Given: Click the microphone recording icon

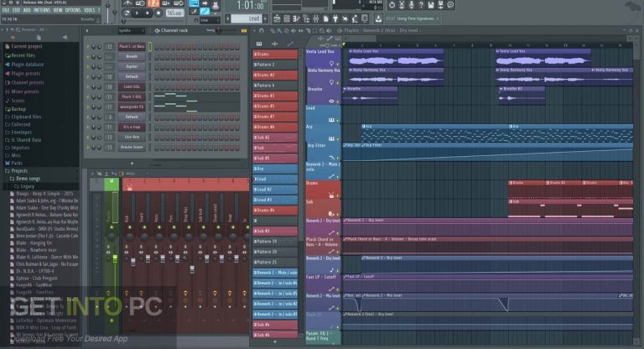Looking at the screenshot, I should click(x=412, y=5).
